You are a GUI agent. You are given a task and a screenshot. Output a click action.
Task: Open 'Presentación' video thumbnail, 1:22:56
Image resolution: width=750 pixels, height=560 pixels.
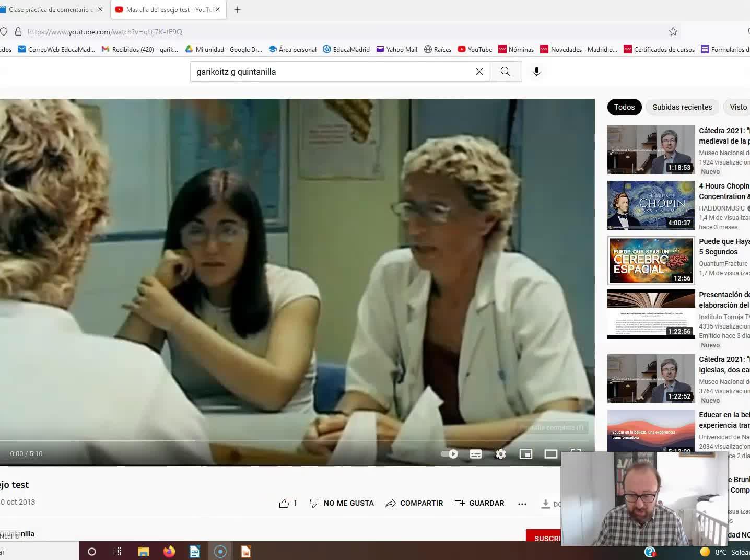(651, 314)
